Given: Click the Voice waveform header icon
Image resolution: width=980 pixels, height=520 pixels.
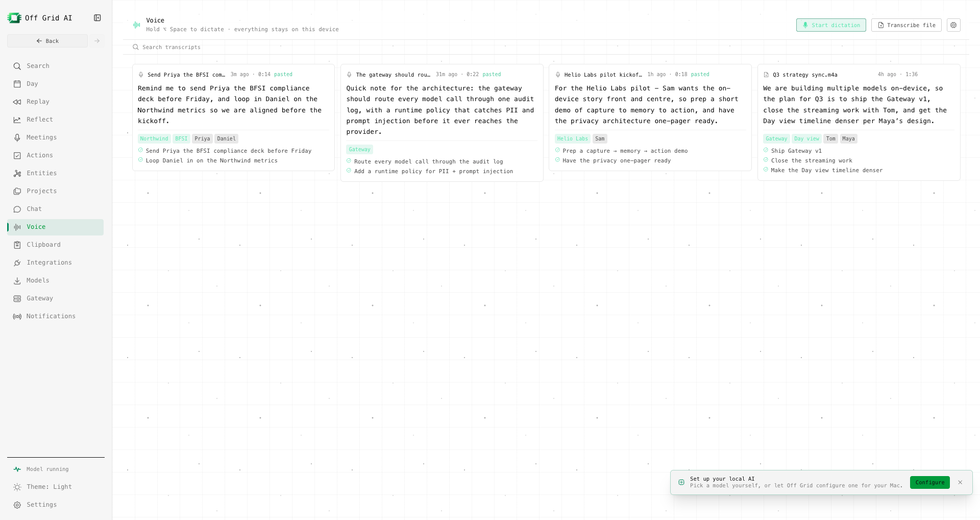Looking at the screenshot, I should (137, 25).
